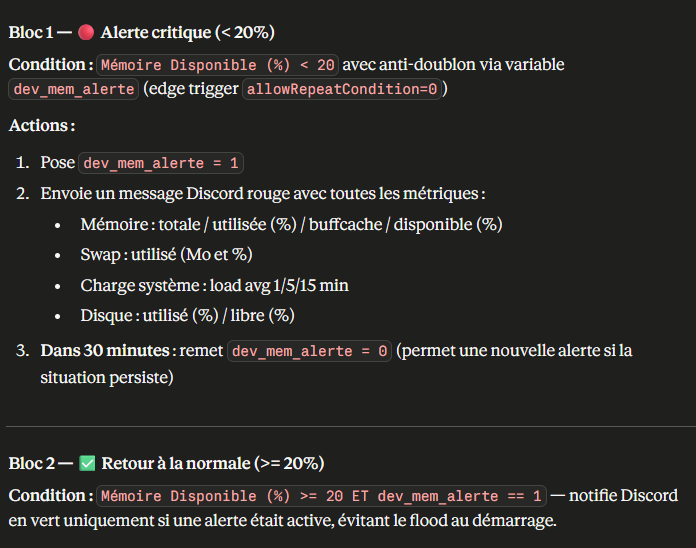Click the allowRepeatCondition=0 code snippet
Image resolution: width=696 pixels, height=548 pixels.
click(344, 90)
